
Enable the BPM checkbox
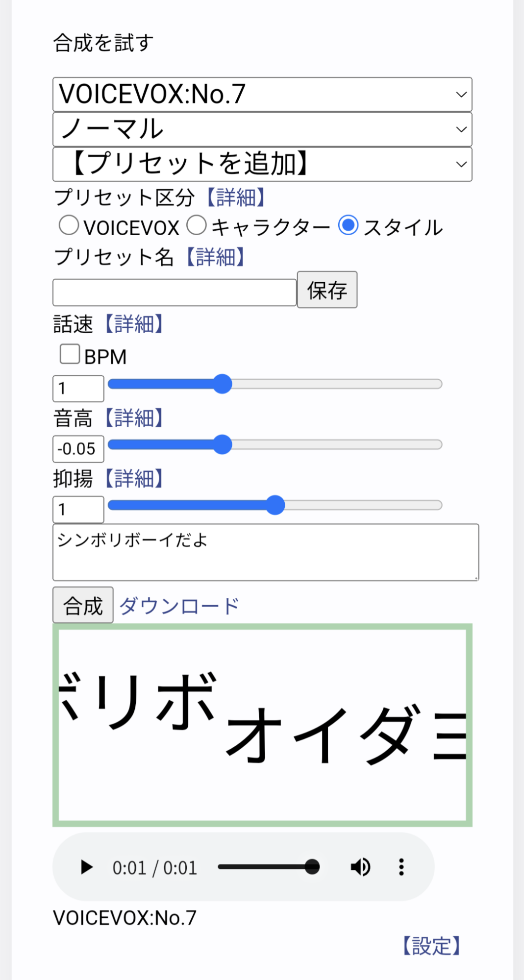[x=70, y=354]
